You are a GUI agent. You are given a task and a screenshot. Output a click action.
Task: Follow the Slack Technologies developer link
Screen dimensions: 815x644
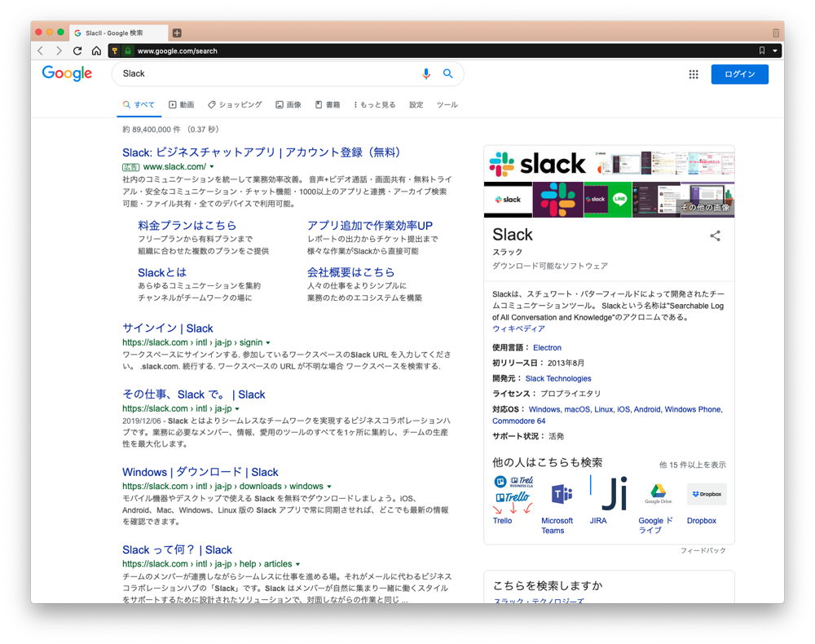[558, 378]
